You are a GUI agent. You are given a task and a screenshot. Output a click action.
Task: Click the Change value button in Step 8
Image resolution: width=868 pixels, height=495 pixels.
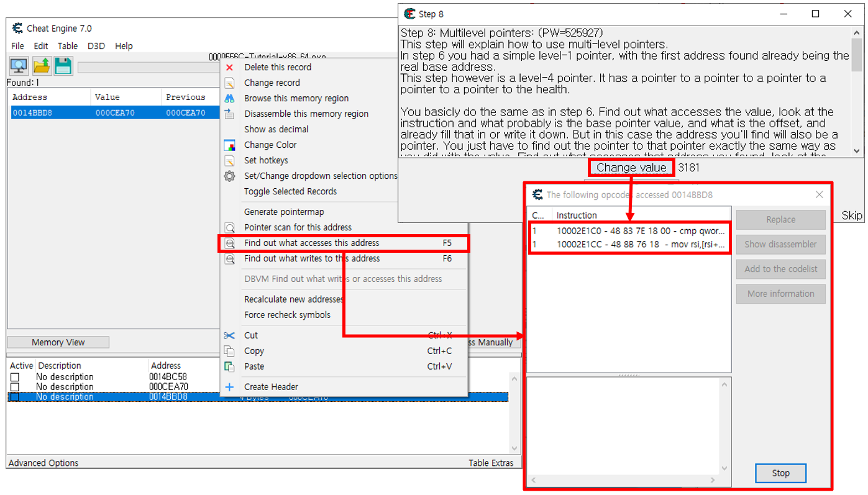pos(631,168)
